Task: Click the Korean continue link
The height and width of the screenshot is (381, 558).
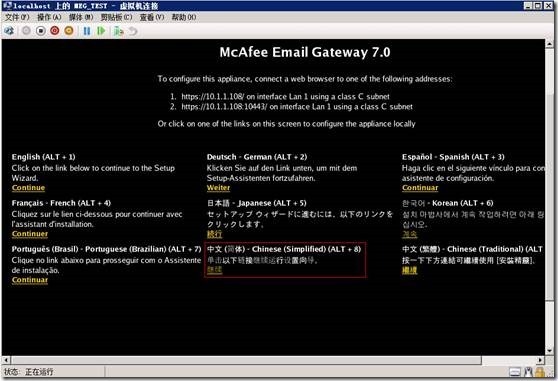Action: [410, 234]
